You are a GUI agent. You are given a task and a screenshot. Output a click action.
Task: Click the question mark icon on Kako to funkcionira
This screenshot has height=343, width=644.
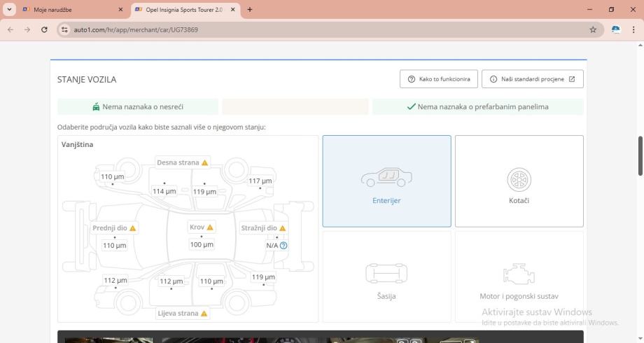pyautogui.click(x=411, y=79)
